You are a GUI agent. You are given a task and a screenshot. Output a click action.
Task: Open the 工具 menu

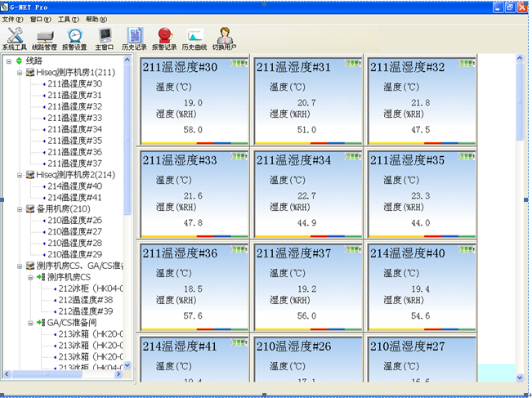69,19
